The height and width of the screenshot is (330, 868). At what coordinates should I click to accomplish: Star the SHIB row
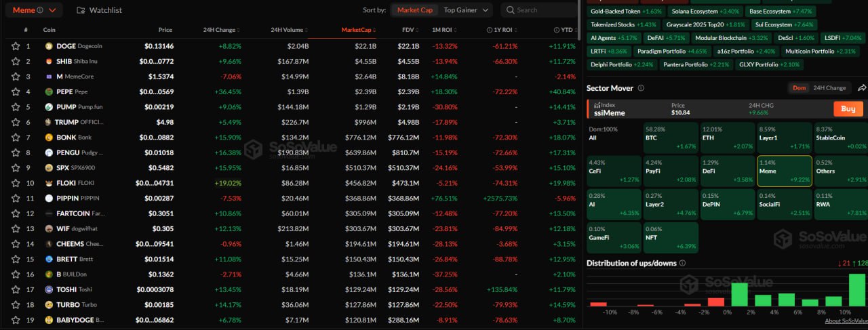tap(15, 62)
